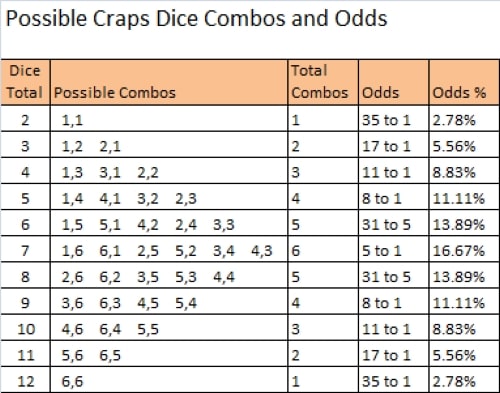Click the 3,3 combo in row 6
The width and height of the screenshot is (500, 393).
[224, 225]
